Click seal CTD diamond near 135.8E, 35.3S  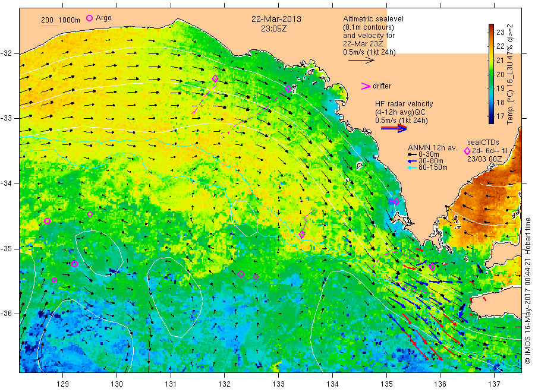point(432,267)
